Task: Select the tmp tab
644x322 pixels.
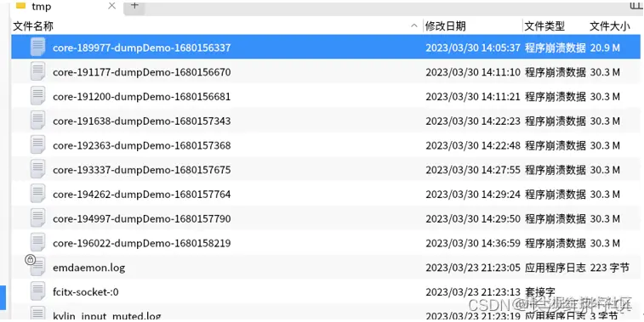Action: pyautogui.click(x=66, y=7)
